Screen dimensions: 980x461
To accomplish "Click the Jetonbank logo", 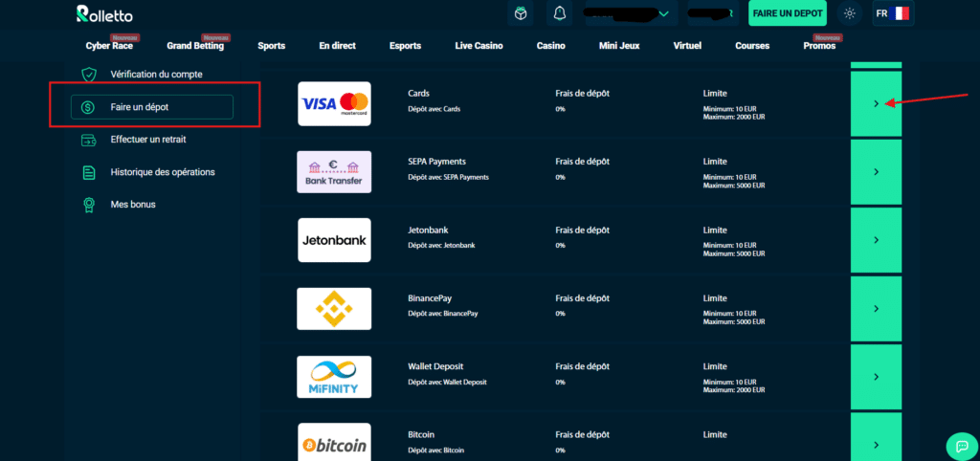I will (x=334, y=240).
